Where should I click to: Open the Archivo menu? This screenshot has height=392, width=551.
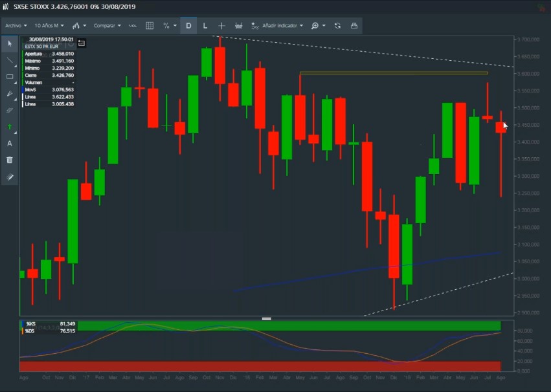coord(16,26)
